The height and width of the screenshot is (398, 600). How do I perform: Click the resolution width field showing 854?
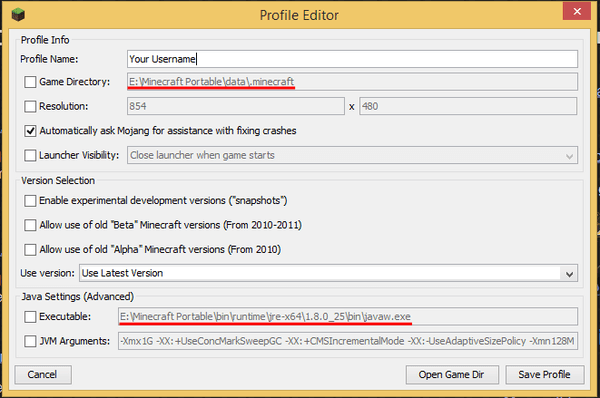pos(236,106)
